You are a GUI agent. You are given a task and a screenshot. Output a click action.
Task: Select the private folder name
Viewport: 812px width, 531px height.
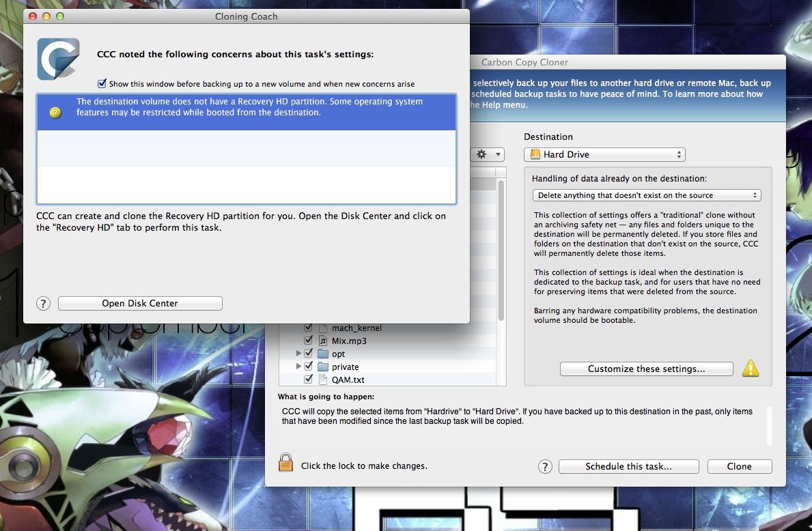coord(346,367)
